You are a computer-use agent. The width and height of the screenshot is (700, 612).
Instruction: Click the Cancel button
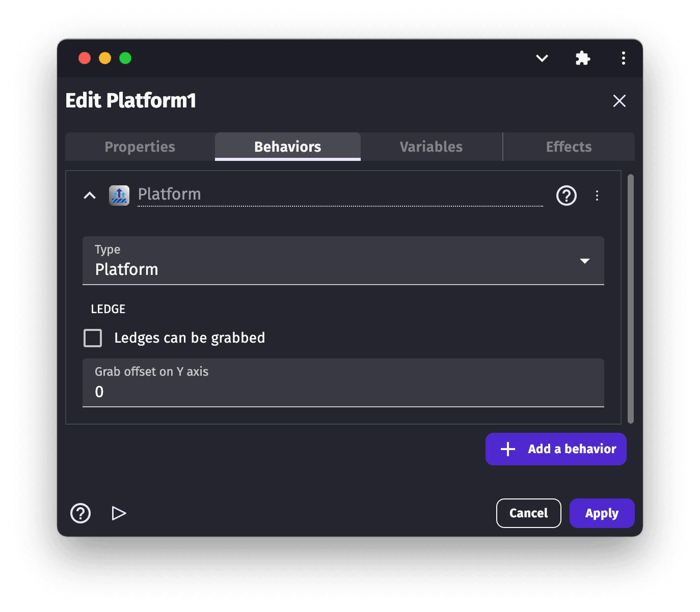click(528, 513)
